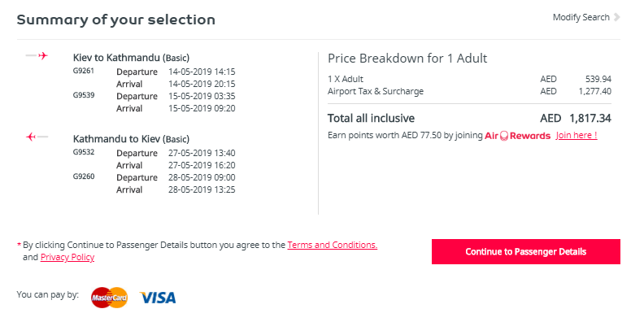Click the MasterCard payment logo

(x=109, y=298)
